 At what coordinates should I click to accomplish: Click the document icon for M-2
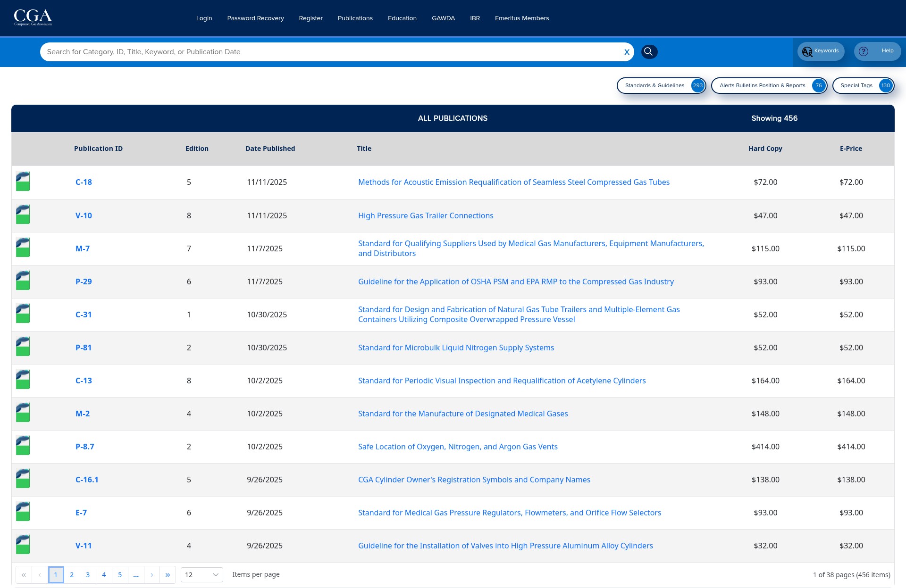pyautogui.click(x=23, y=413)
